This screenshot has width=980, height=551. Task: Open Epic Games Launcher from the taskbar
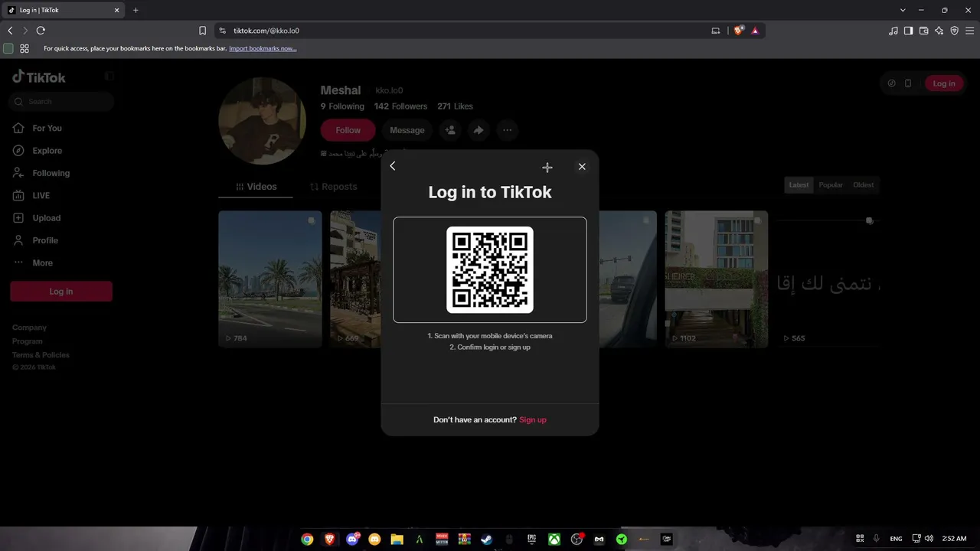point(531,540)
